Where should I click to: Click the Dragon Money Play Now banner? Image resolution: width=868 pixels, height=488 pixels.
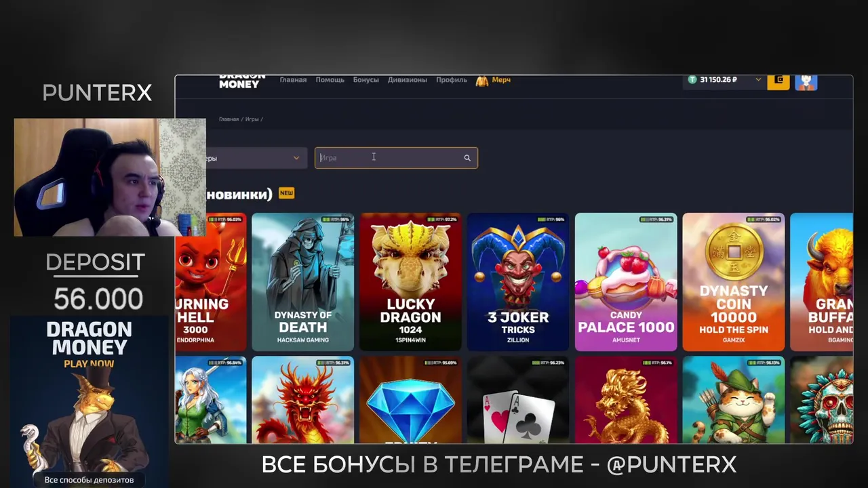(x=89, y=402)
